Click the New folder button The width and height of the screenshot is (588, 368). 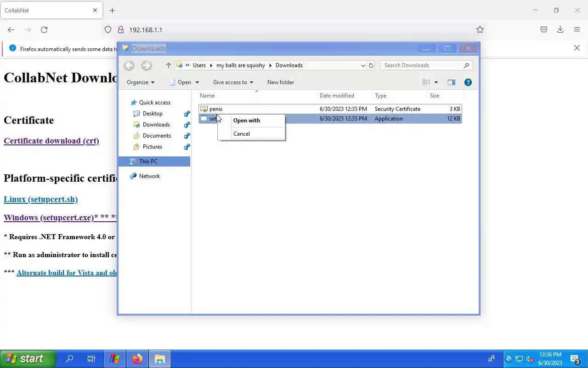281,82
